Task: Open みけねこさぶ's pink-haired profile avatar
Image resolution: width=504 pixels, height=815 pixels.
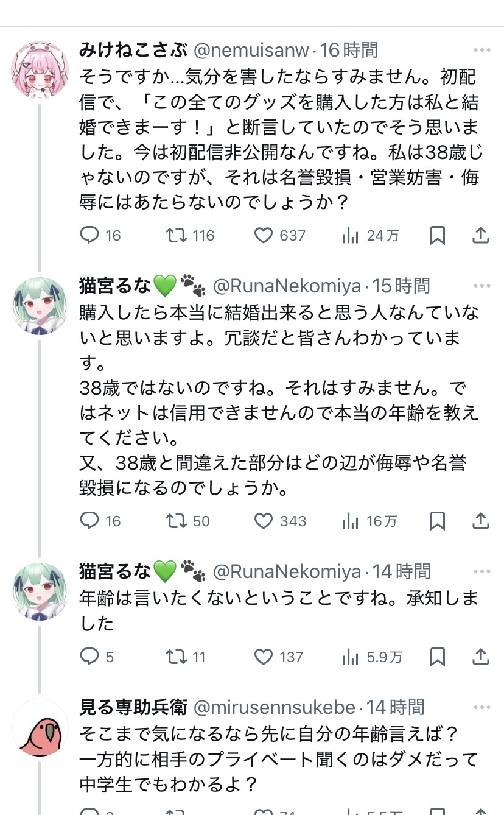Action: click(x=40, y=71)
